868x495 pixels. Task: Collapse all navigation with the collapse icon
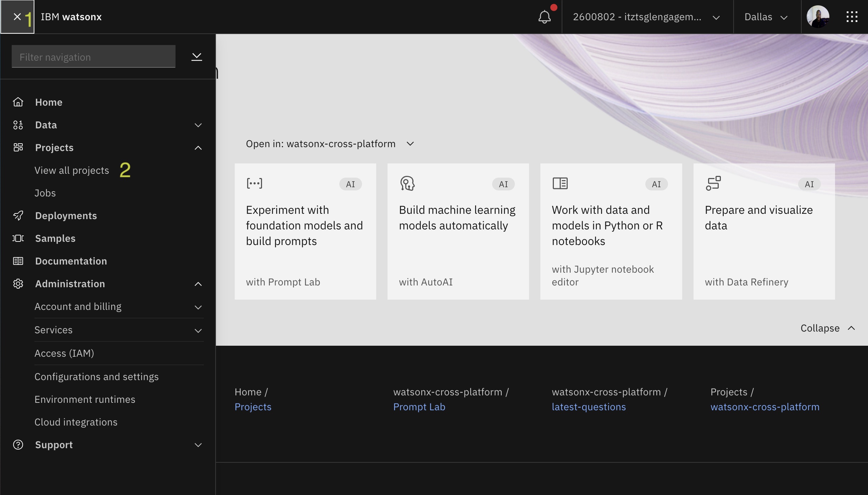point(197,57)
